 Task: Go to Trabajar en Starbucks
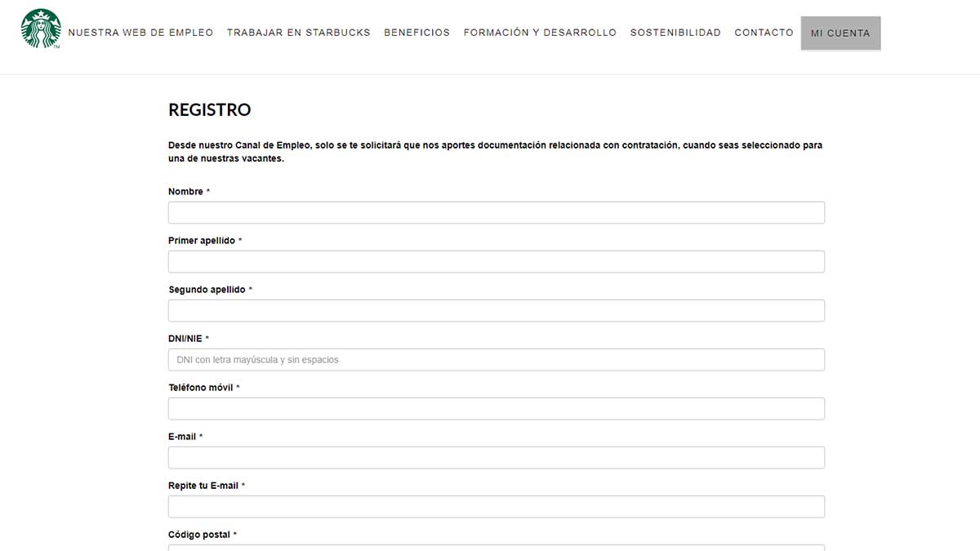298,33
